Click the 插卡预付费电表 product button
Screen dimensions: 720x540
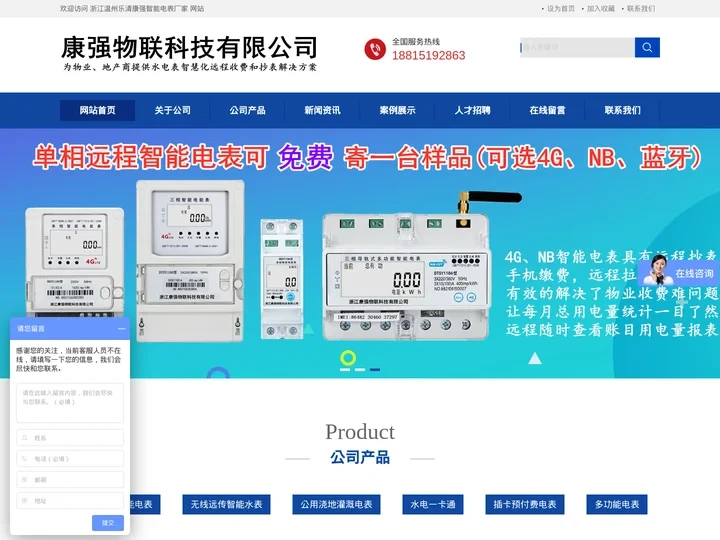point(525,504)
